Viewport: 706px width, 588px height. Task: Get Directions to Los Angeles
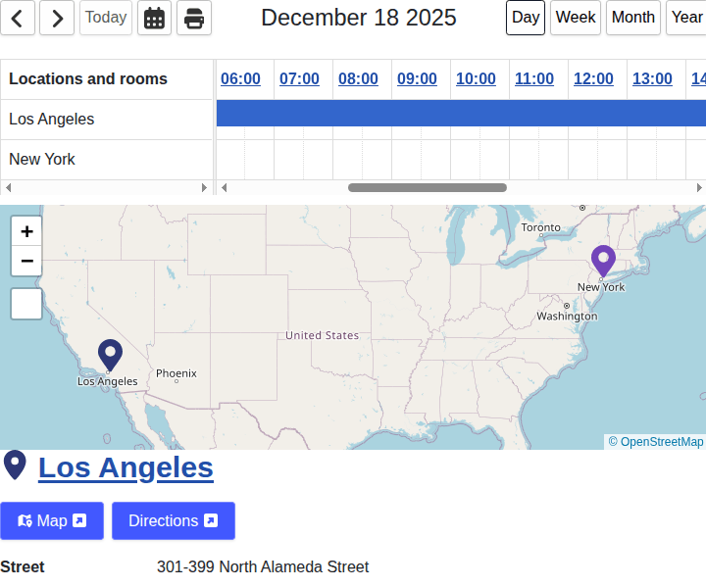click(x=173, y=520)
